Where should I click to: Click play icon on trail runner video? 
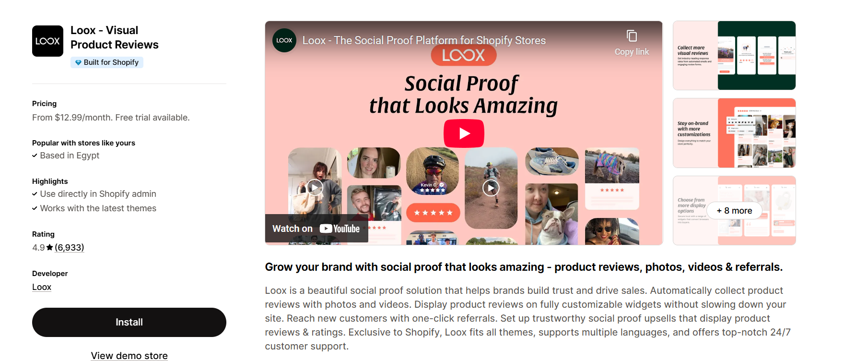tap(491, 188)
